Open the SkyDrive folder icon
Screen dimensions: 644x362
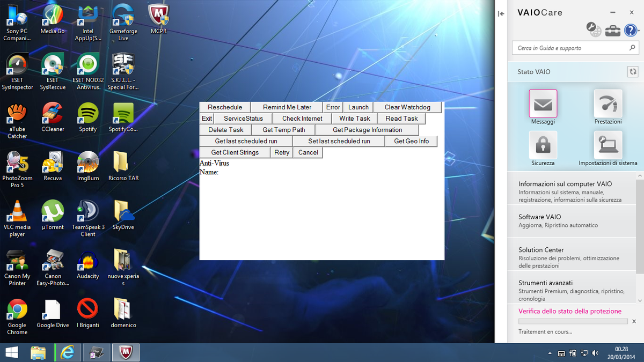point(123,215)
